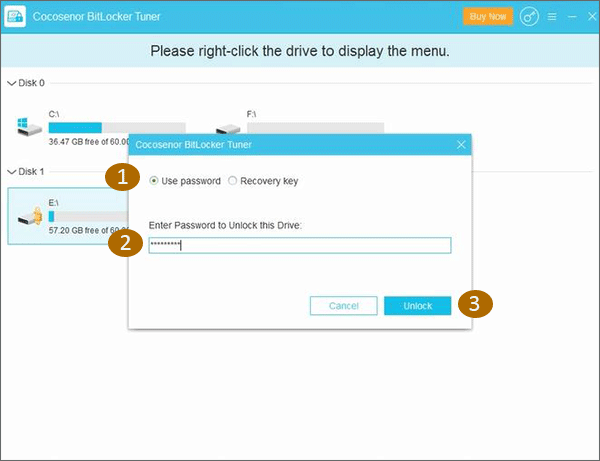
Task: Select the Recovery key option
Action: [263, 181]
